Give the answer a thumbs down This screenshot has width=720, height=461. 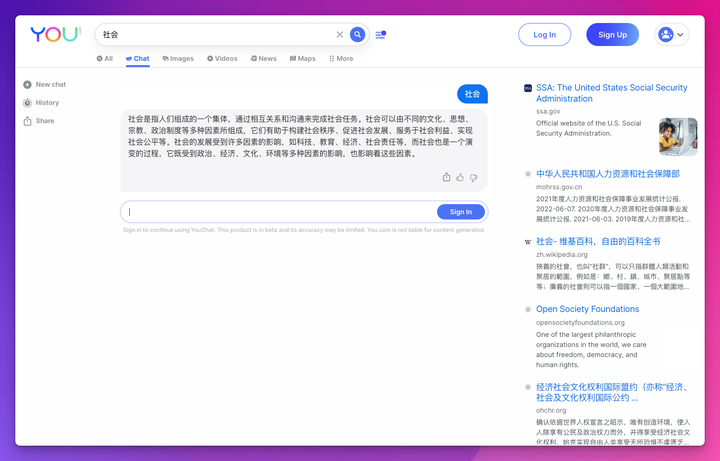coord(473,177)
